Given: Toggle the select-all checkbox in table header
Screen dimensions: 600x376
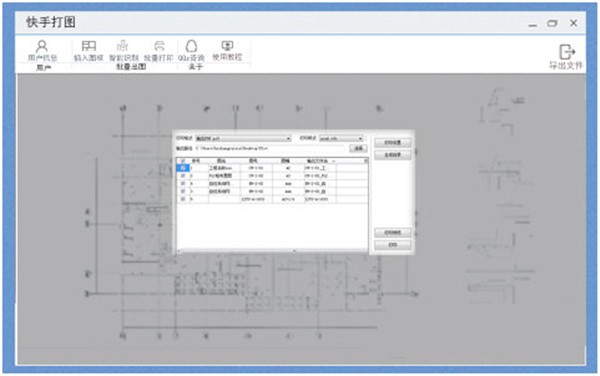Looking at the screenshot, I should [183, 161].
